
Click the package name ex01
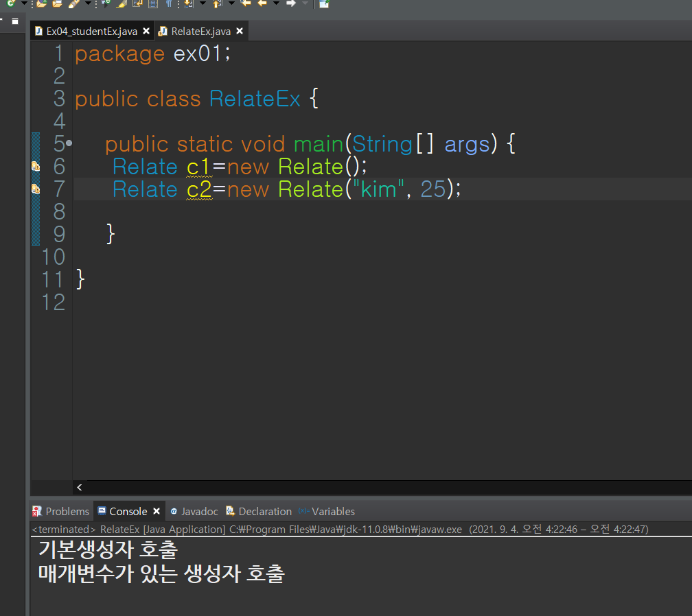click(197, 54)
